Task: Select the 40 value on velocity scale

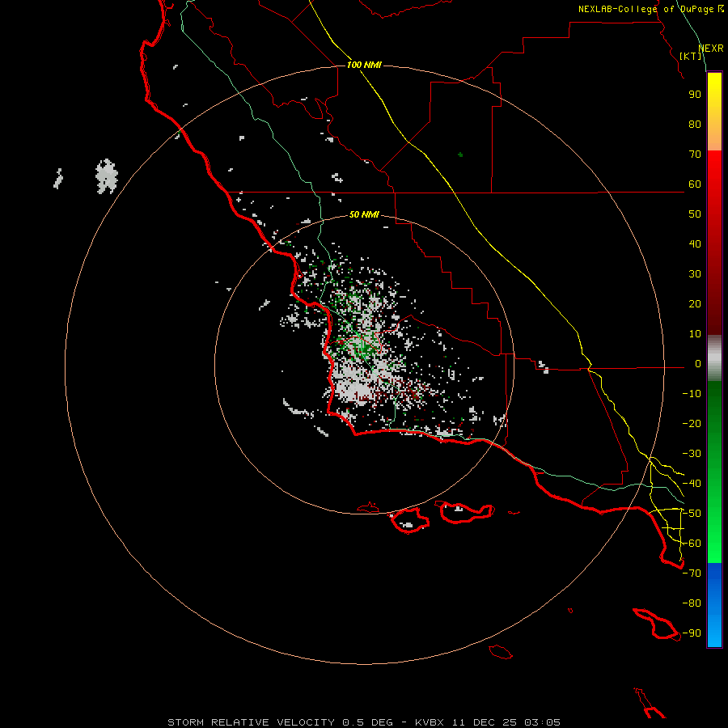Action: (x=695, y=244)
